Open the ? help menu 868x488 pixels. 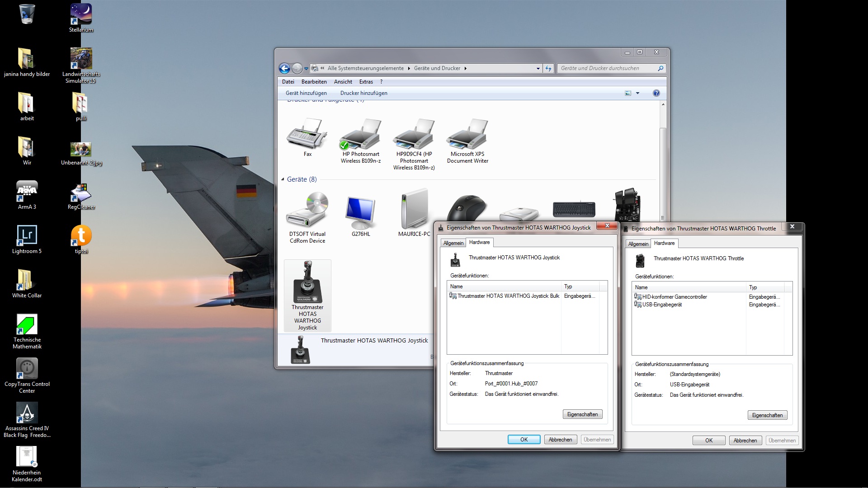point(381,82)
